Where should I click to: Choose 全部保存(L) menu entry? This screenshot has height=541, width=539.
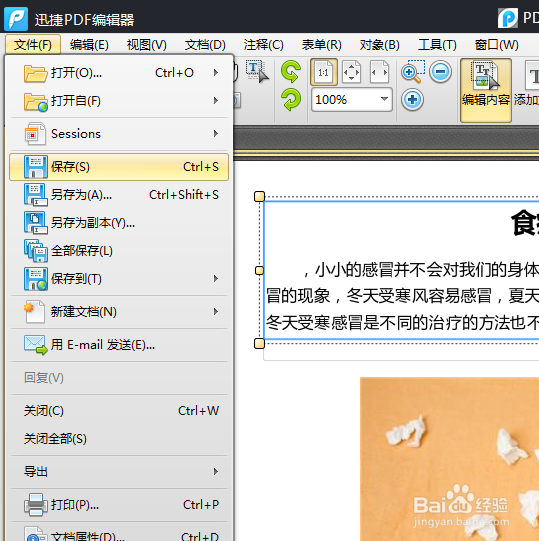[119, 251]
